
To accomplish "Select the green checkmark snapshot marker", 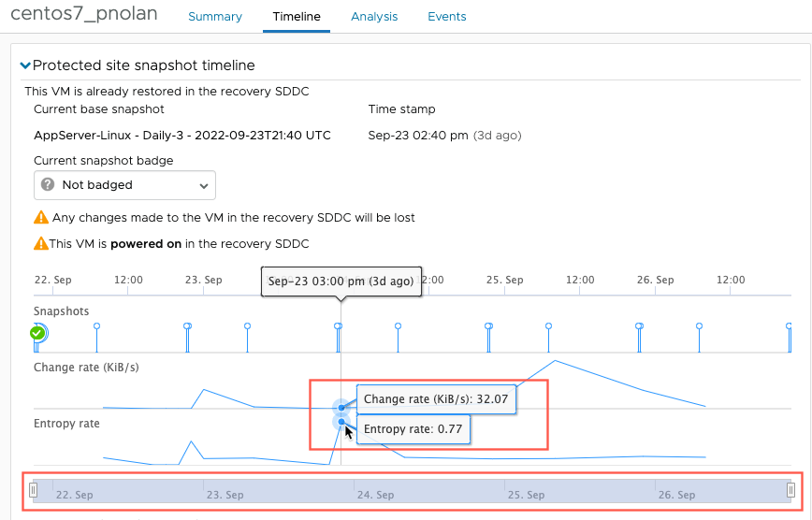I will [x=37, y=333].
